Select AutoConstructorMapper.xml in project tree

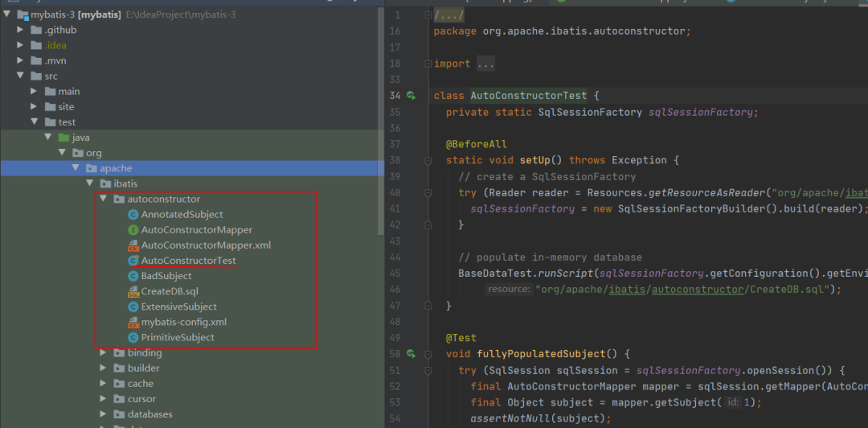tap(206, 245)
